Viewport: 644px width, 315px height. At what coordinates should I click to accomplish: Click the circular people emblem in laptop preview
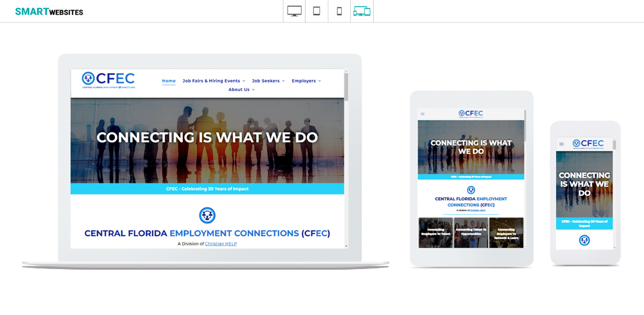pos(207,215)
